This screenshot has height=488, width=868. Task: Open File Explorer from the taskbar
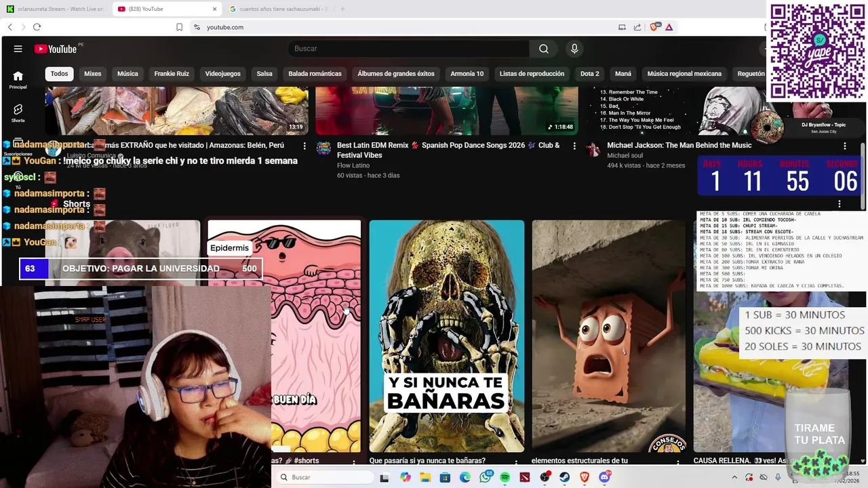(x=425, y=477)
